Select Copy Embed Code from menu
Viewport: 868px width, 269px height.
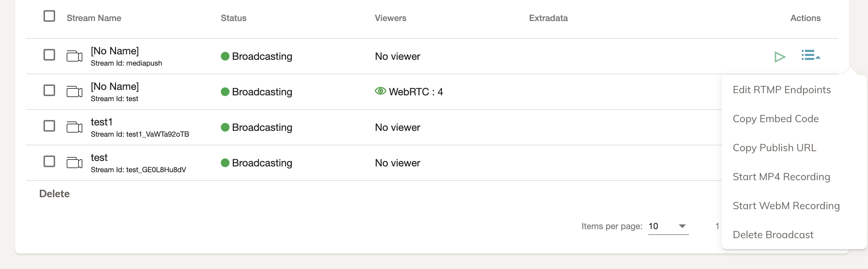click(776, 119)
